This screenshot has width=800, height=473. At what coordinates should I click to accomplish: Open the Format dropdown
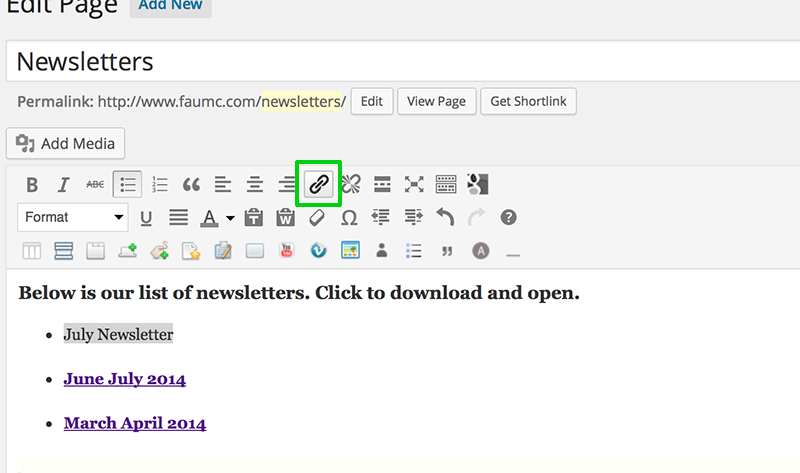pos(73,217)
